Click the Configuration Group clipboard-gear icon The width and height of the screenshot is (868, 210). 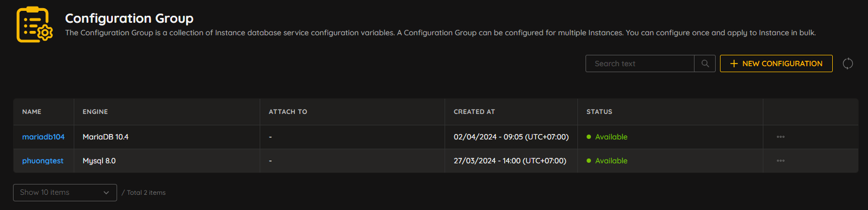[x=35, y=24]
